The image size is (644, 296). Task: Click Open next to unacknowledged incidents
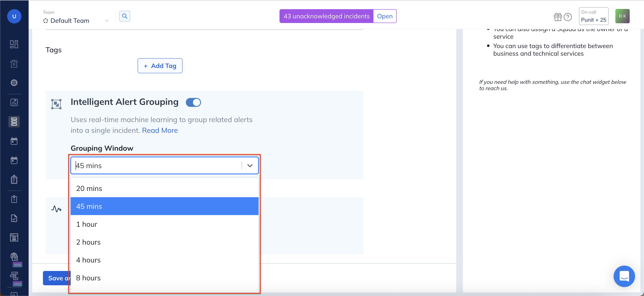(x=385, y=16)
